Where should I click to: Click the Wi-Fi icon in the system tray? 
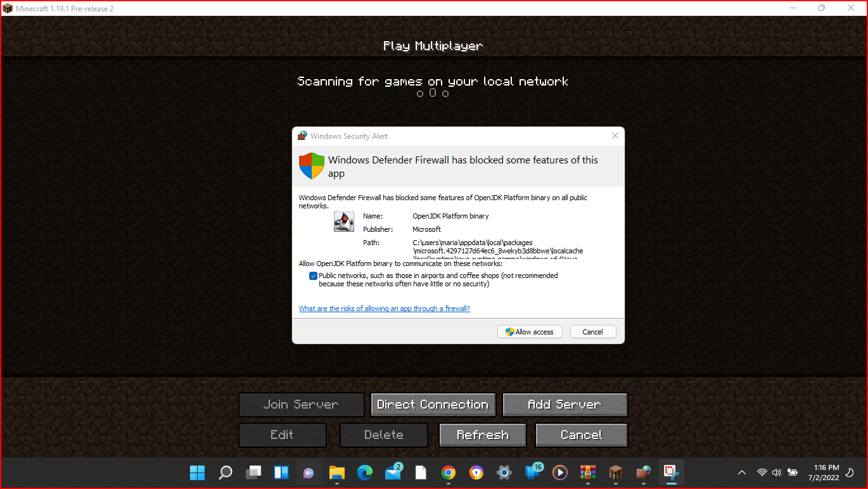762,473
